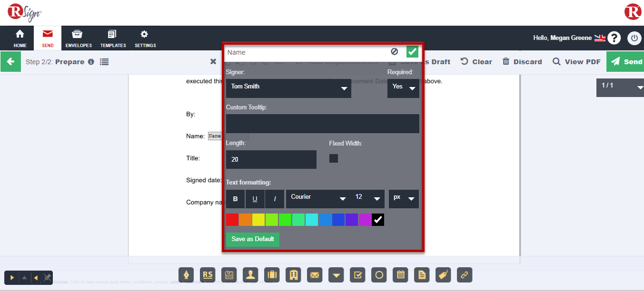644x292 pixels.
Task: Toggle bold text formatting
Action: click(235, 199)
